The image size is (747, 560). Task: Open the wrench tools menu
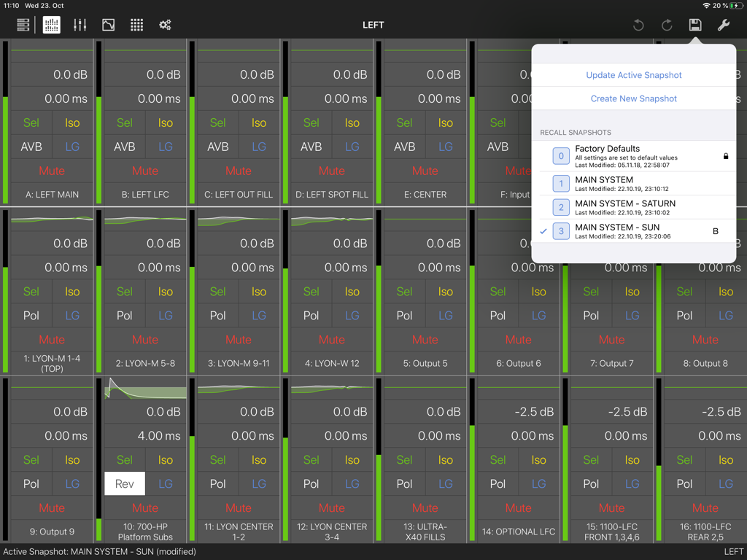[722, 25]
